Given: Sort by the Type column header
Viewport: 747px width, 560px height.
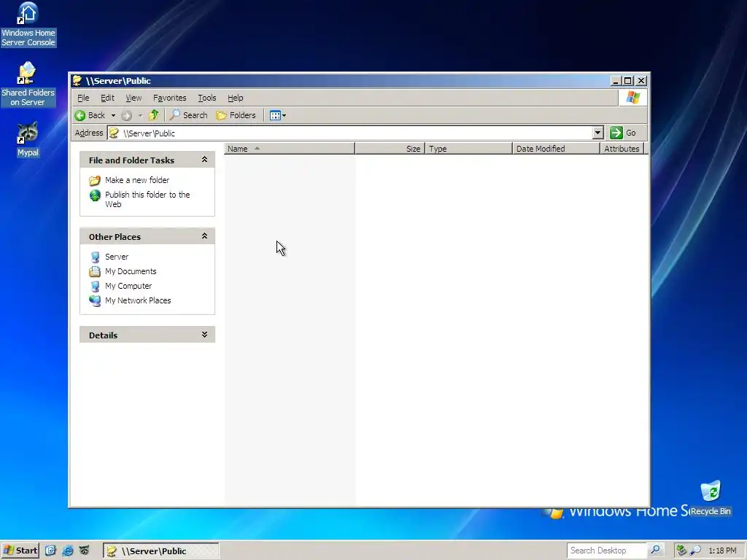Looking at the screenshot, I should [x=468, y=149].
